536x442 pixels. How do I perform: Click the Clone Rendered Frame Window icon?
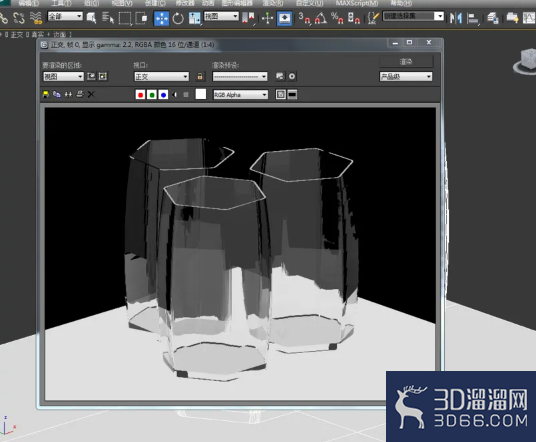tap(68, 94)
